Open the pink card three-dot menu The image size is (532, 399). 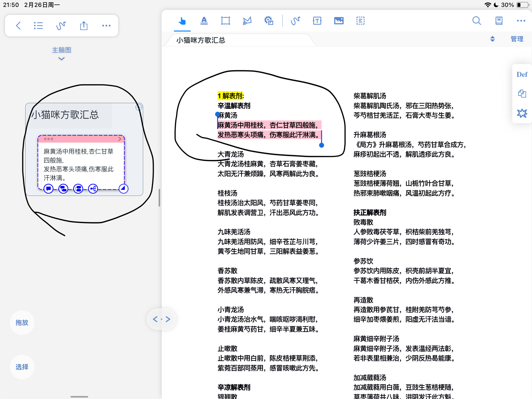(x=49, y=139)
